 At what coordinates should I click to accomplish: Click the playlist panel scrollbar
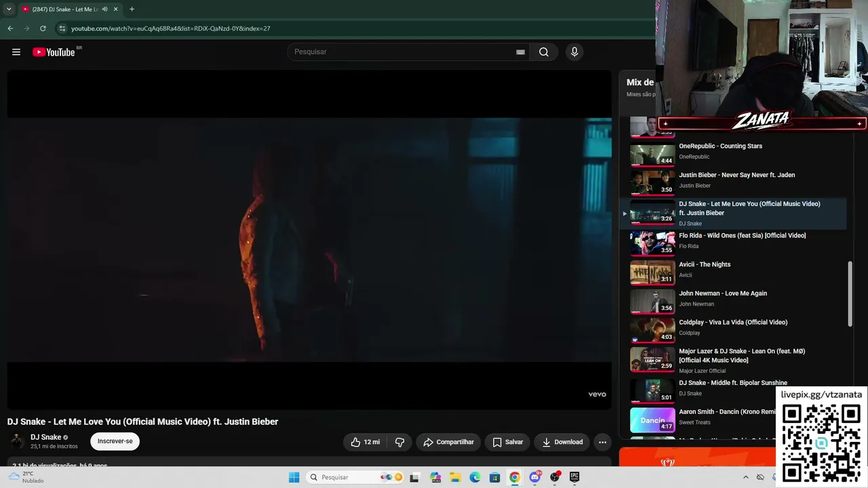850,294
